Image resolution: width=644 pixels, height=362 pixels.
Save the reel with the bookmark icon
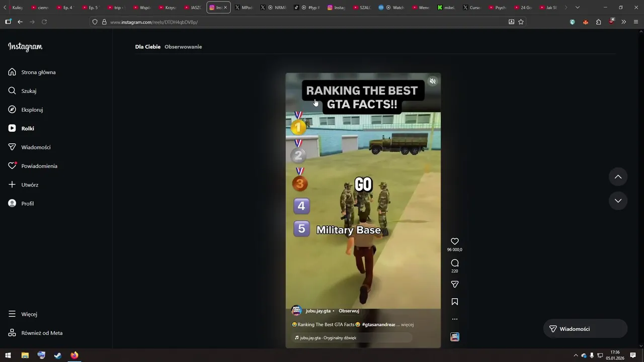tap(455, 302)
